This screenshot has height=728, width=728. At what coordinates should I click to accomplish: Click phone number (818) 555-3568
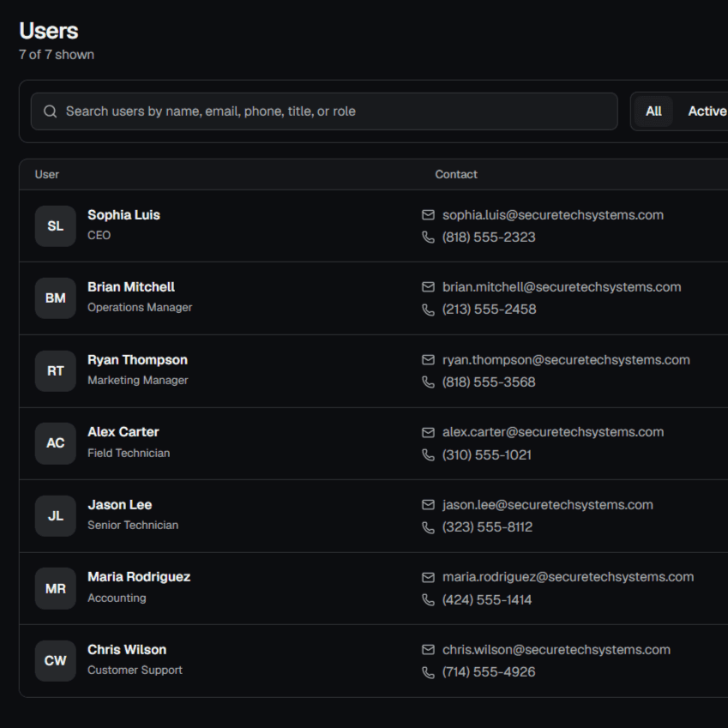coord(489,382)
